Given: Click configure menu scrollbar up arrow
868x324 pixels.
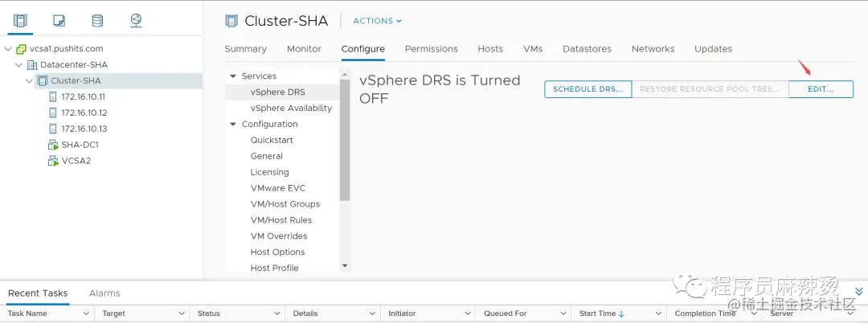Looking at the screenshot, I should [345, 74].
